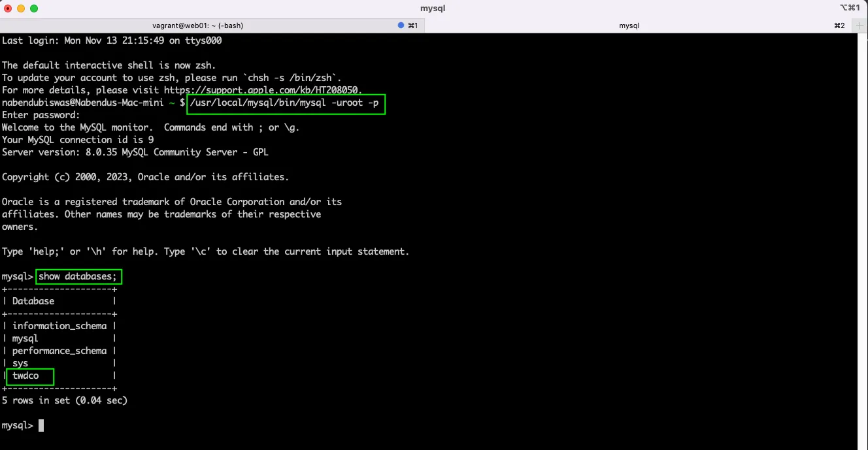Select the 'sys' database row

click(59, 363)
